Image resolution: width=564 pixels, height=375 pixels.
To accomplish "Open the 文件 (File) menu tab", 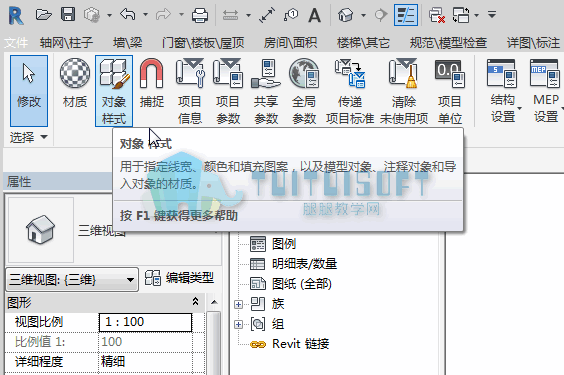I will [x=16, y=43].
